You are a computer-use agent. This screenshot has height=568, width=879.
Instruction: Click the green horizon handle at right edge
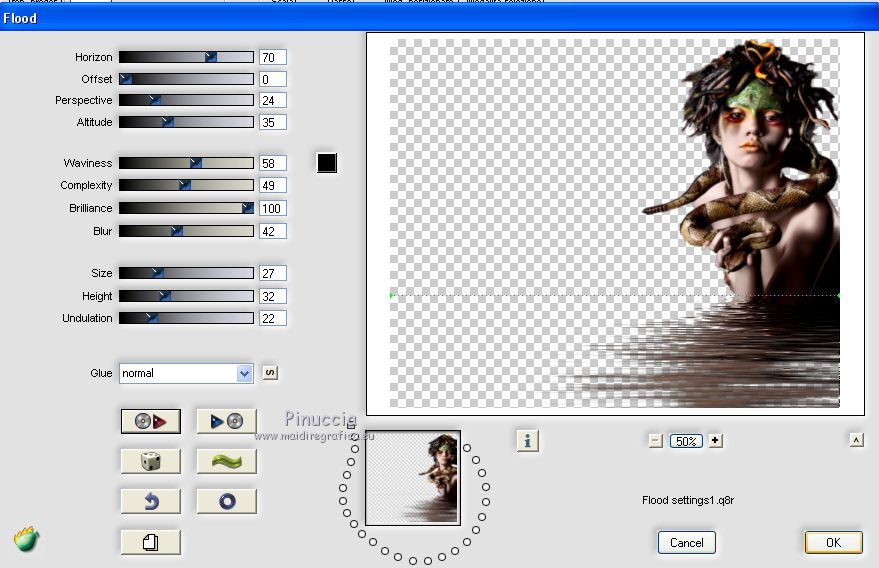[x=839, y=295]
